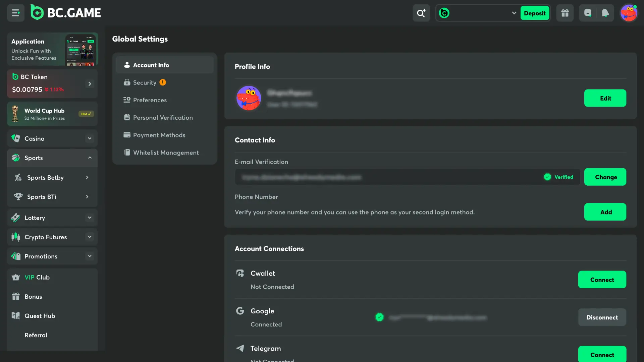Open the Security settings tab
Image resolution: width=644 pixels, height=362 pixels.
(165, 82)
